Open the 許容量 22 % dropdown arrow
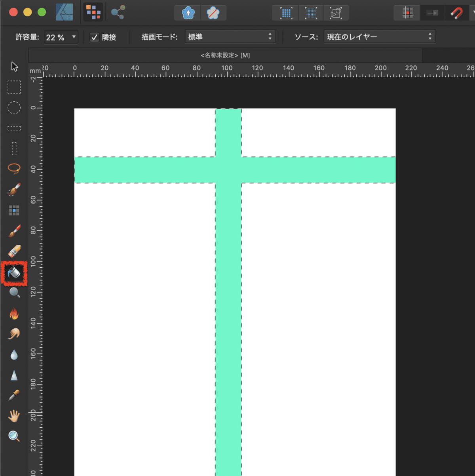The image size is (475, 476). tap(74, 37)
